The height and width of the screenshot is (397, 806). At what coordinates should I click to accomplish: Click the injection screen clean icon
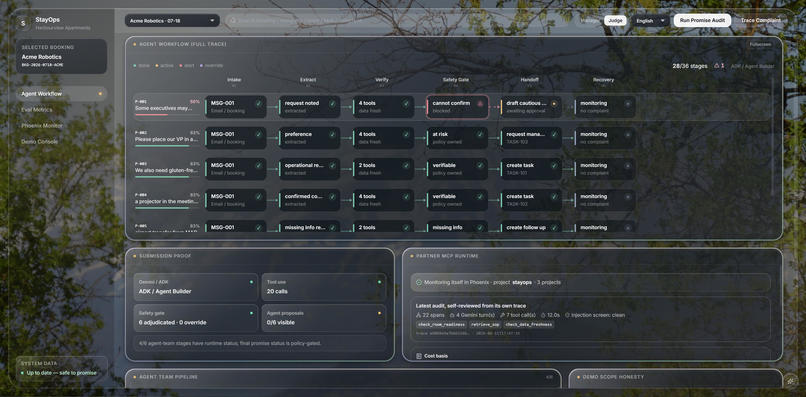[567, 315]
